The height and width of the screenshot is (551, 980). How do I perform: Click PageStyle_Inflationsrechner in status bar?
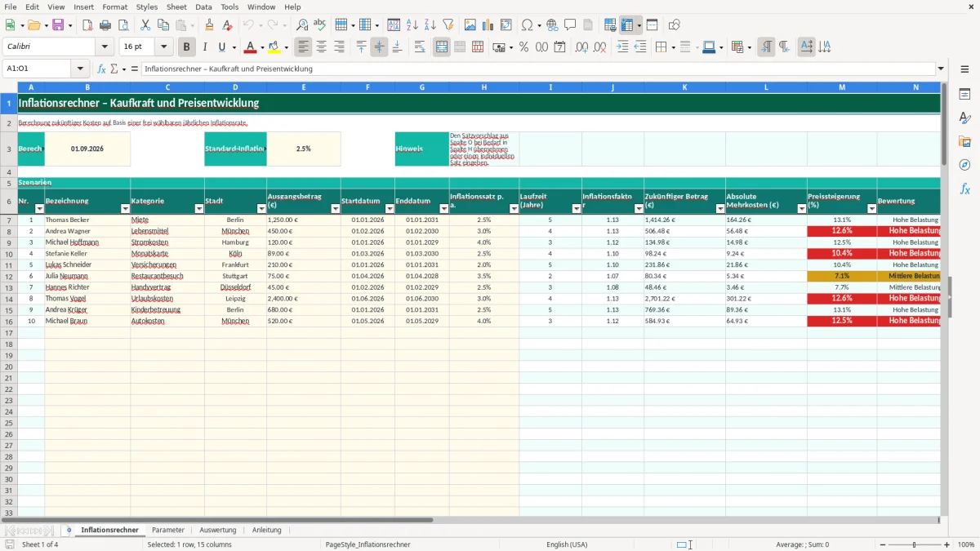pyautogui.click(x=367, y=544)
